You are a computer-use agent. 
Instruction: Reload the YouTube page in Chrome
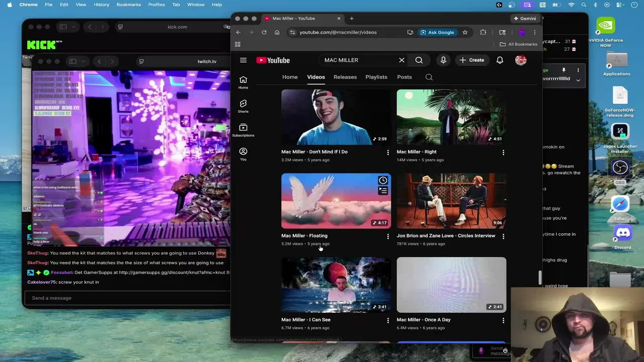point(264,32)
